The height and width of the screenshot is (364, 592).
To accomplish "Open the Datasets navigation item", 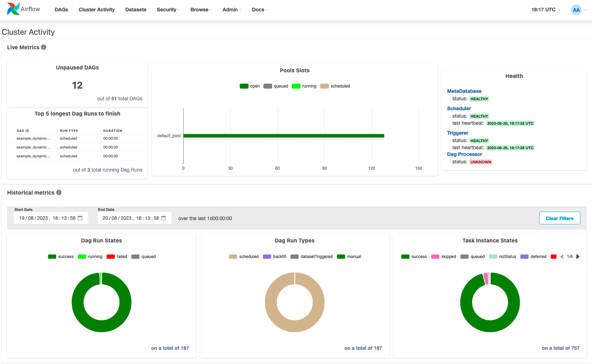I will (x=136, y=10).
